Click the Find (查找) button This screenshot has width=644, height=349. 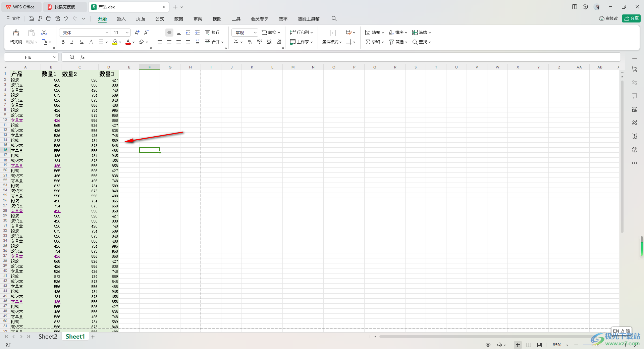point(421,42)
